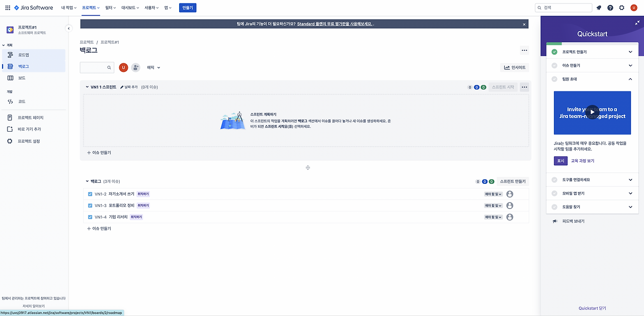
Task: Click the assignee icon for VN1-2
Action: point(510,194)
